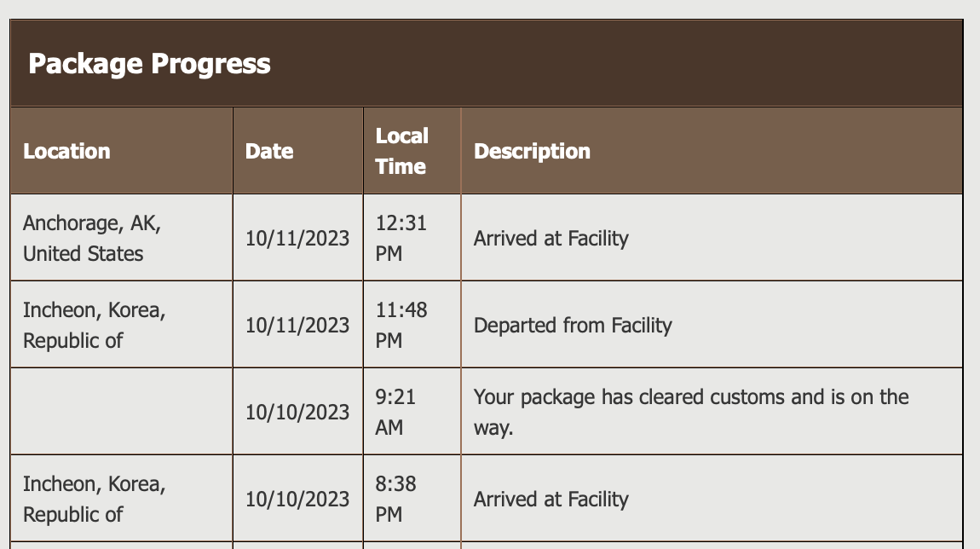Click the Package Progress title

tap(149, 64)
